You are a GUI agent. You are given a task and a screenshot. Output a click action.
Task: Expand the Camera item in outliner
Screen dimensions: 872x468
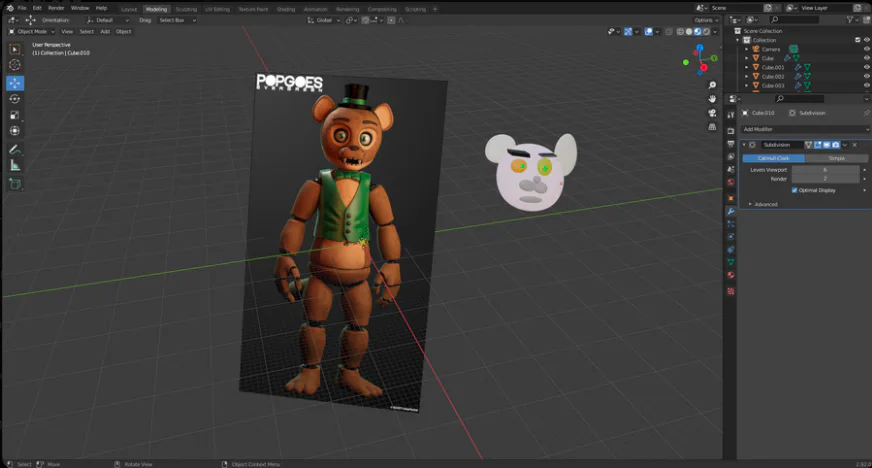tap(747, 49)
